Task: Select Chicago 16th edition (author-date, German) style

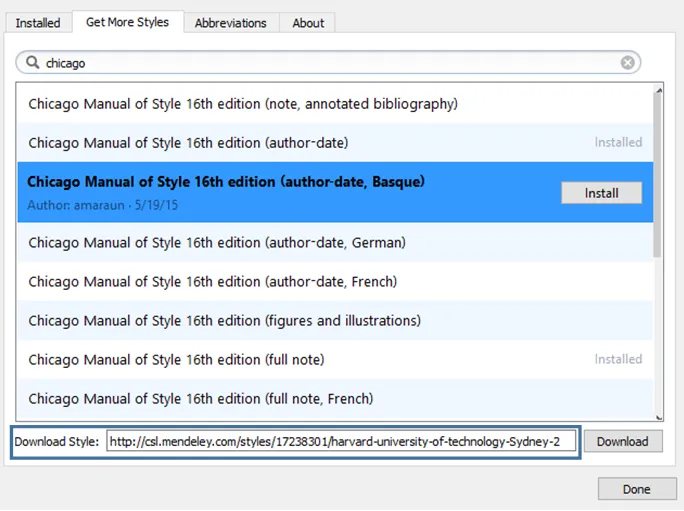Action: pos(335,242)
